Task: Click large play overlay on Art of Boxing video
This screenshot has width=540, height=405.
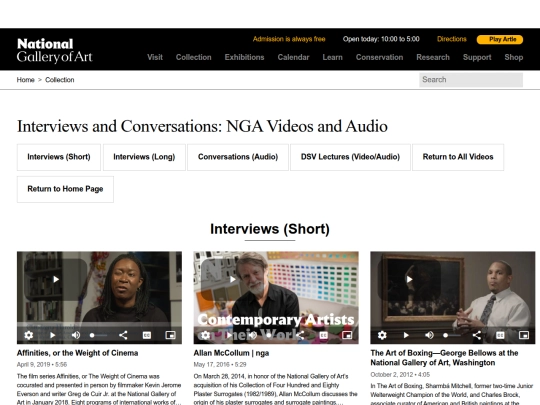Action: pyautogui.click(x=409, y=279)
